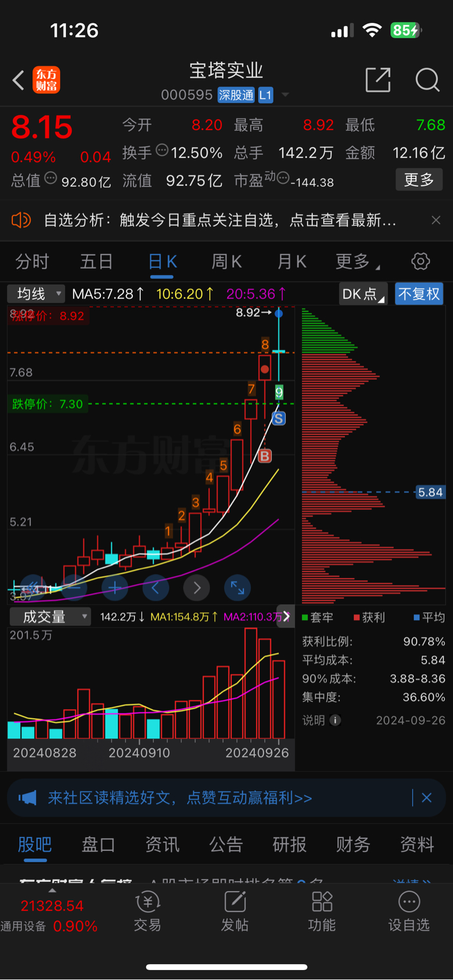Viewport: 453px width, 980px height.
Task: Open the community banner link text
Action: pyautogui.click(x=180, y=798)
